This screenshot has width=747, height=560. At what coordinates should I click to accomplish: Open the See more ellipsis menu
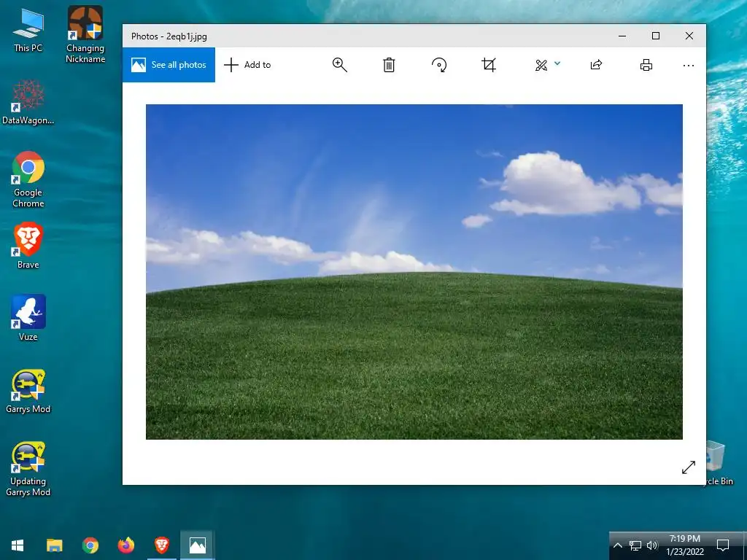click(689, 65)
